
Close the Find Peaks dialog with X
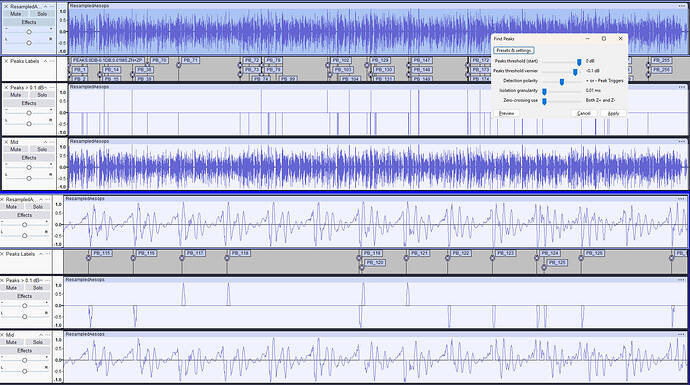(x=620, y=39)
